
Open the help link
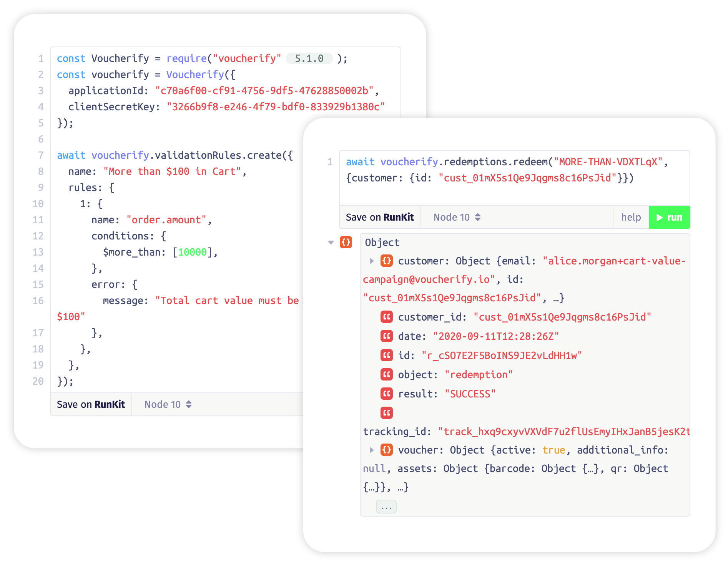coord(631,218)
